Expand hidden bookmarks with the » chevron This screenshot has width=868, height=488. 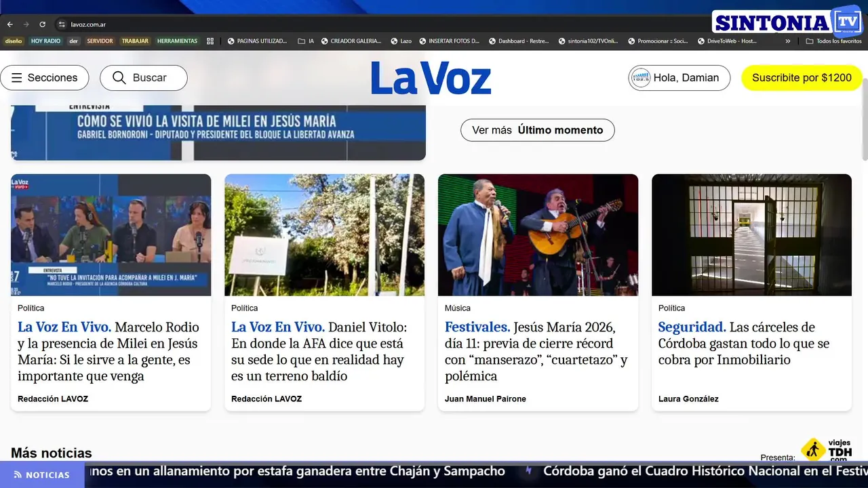click(x=787, y=41)
